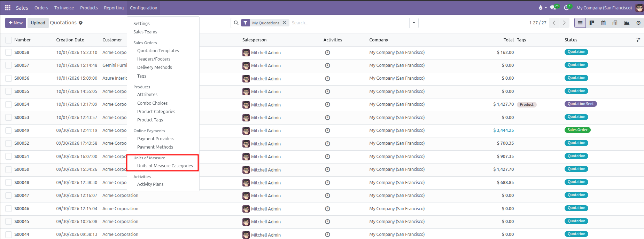Viewport: 644px width, 239px height.
Task: Tick the checkbox for quotation S00058
Action: coord(9,53)
